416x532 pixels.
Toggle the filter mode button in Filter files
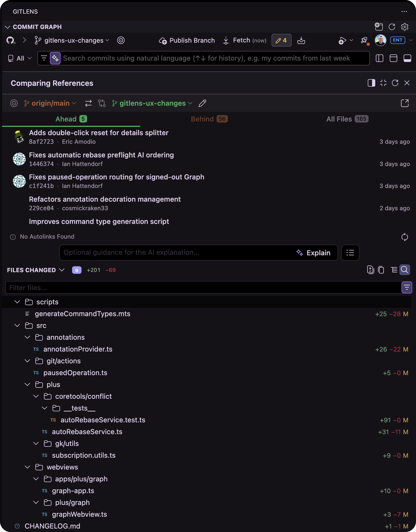(407, 288)
